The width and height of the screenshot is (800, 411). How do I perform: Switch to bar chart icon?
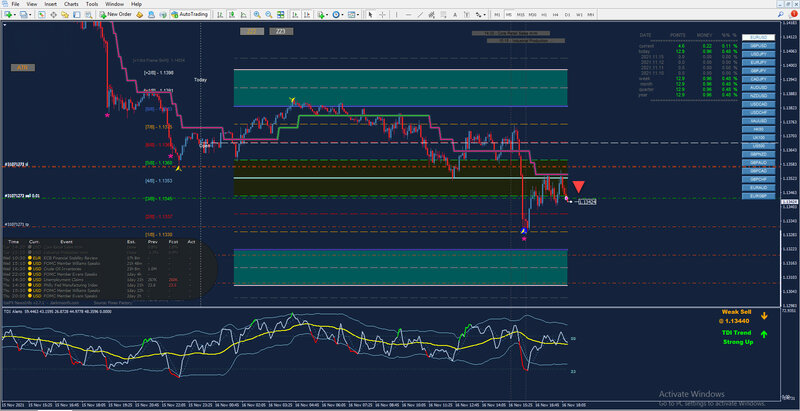point(219,14)
